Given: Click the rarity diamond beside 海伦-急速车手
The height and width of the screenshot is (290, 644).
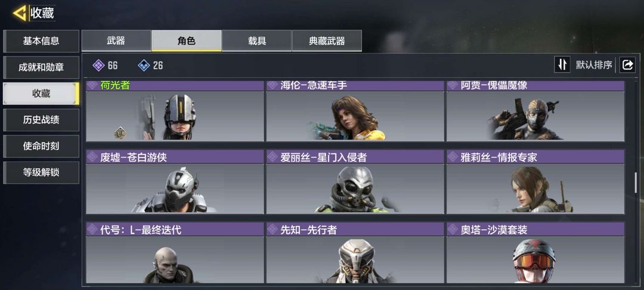Looking at the screenshot, I should [273, 85].
